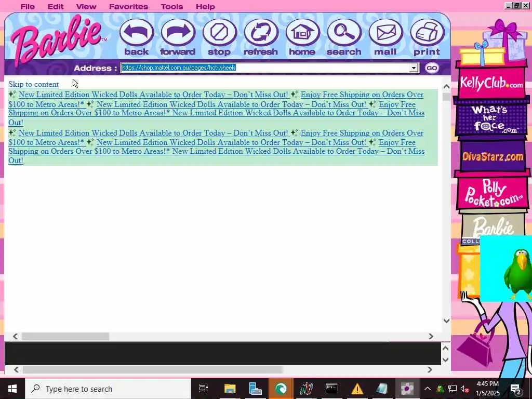Open mail with envelope icon
The image size is (532, 399).
(385, 33)
